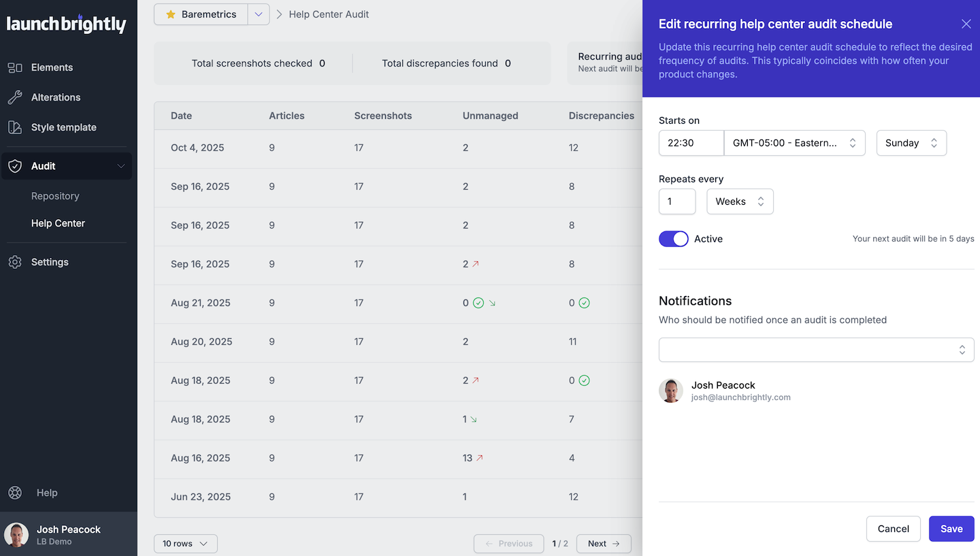
Task: Click the Baremetrics star icon
Action: [171, 14]
